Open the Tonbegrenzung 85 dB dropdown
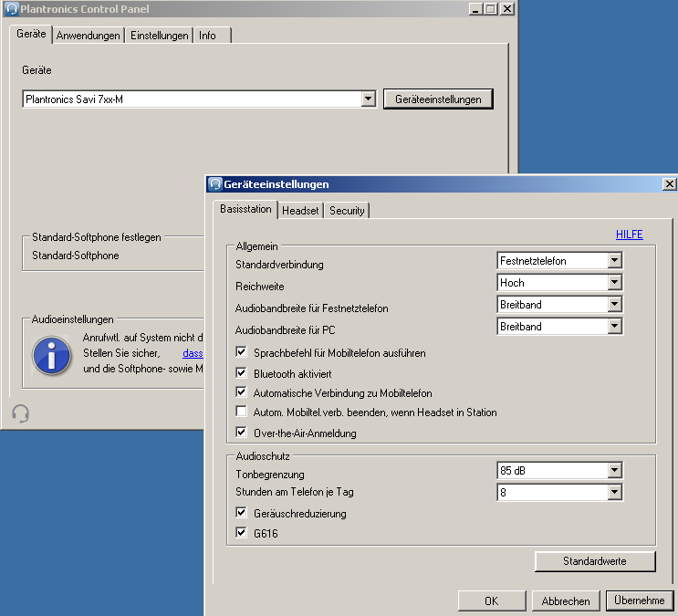Viewport: 678px width, 616px height. pyautogui.click(x=559, y=470)
